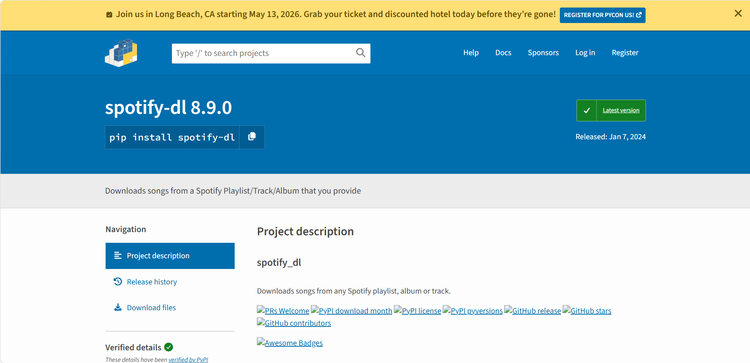Open the PyPI download month badge
The image size is (750, 363).
[352, 311]
